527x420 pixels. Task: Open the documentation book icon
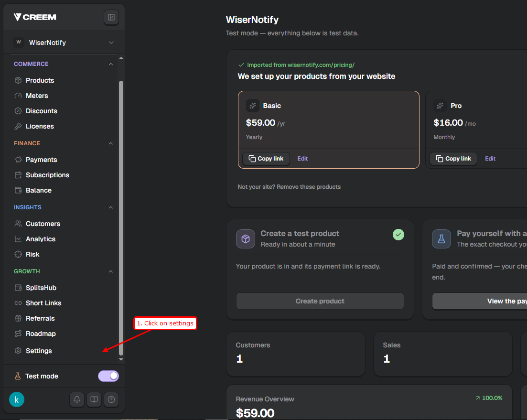point(94,399)
